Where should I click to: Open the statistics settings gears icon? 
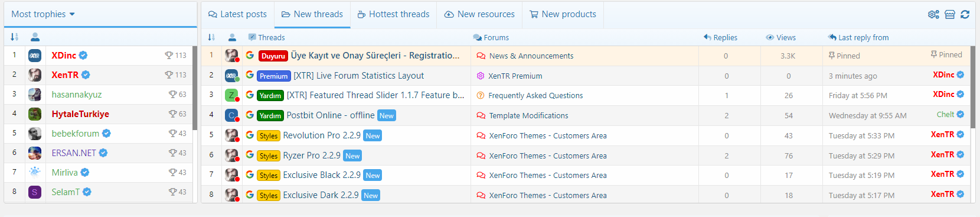(x=933, y=14)
